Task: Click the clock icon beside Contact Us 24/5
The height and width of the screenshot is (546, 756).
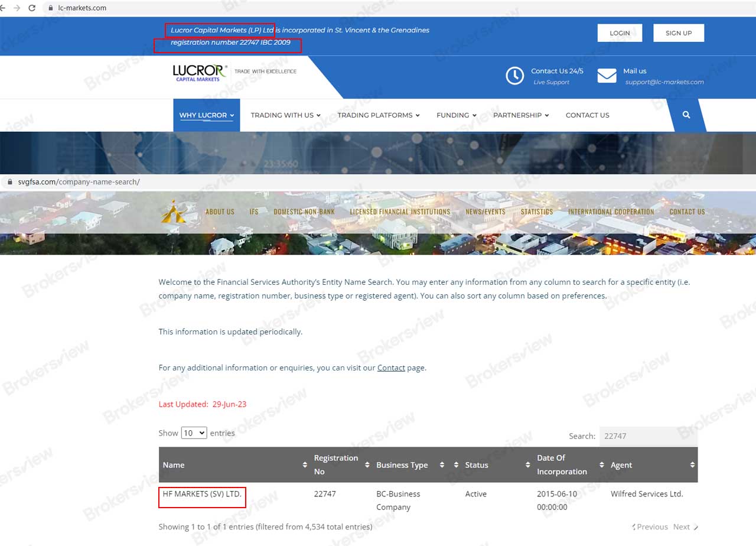Action: click(x=514, y=76)
